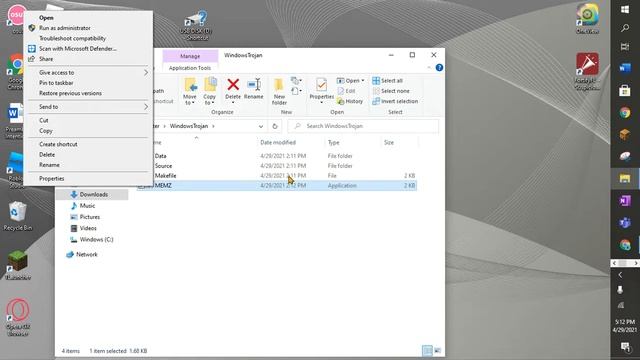The width and height of the screenshot is (640, 360).
Task: Click Invert selection in ribbon
Action: click(x=395, y=101)
